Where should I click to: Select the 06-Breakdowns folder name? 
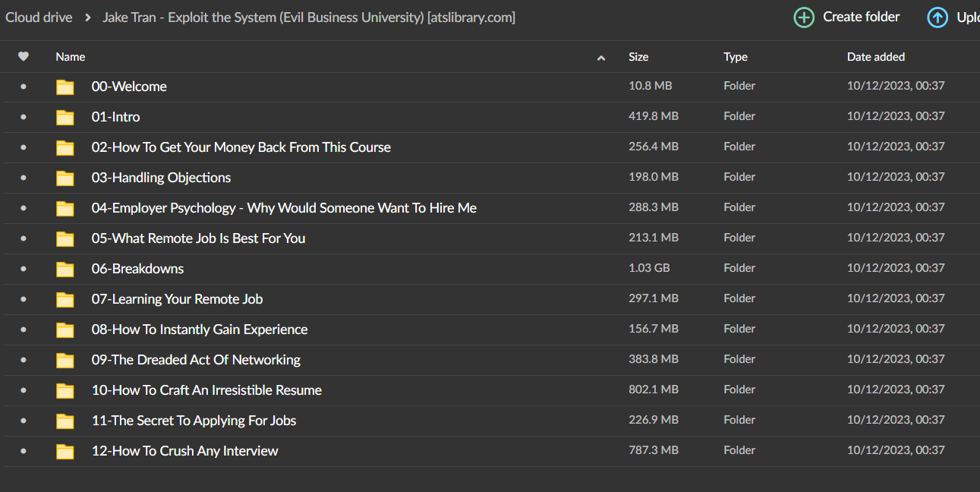click(x=137, y=269)
